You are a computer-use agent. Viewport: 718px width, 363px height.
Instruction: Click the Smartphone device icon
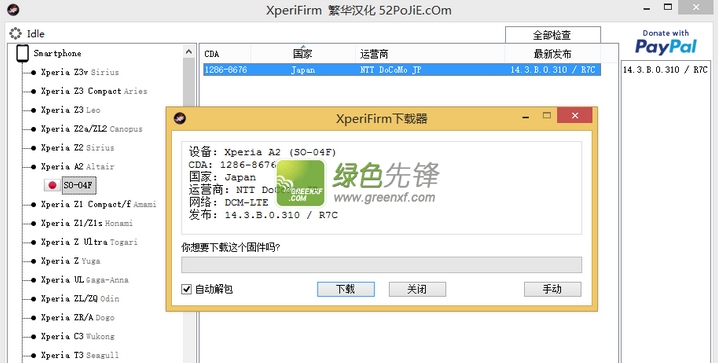point(22,53)
